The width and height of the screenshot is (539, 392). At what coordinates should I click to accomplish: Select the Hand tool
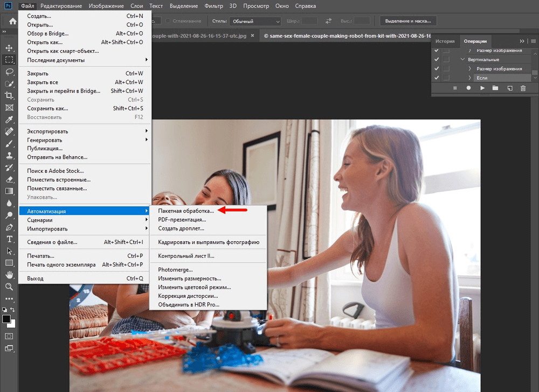(x=9, y=275)
